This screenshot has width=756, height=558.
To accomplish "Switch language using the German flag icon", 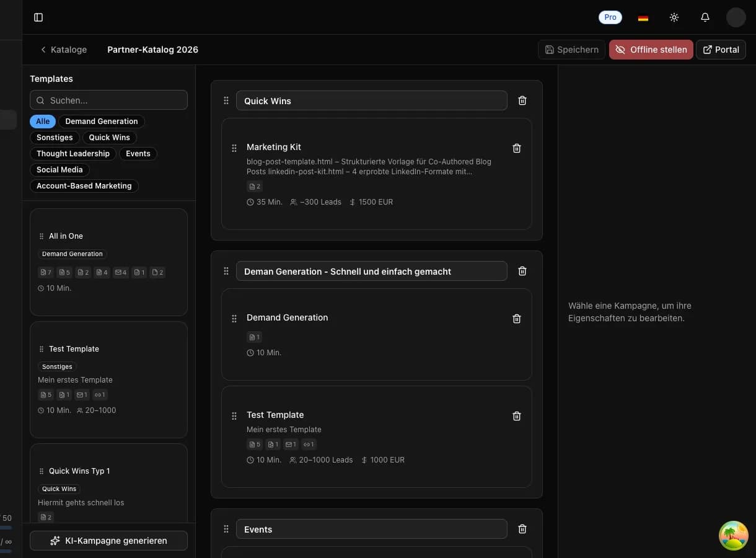I will pyautogui.click(x=643, y=17).
